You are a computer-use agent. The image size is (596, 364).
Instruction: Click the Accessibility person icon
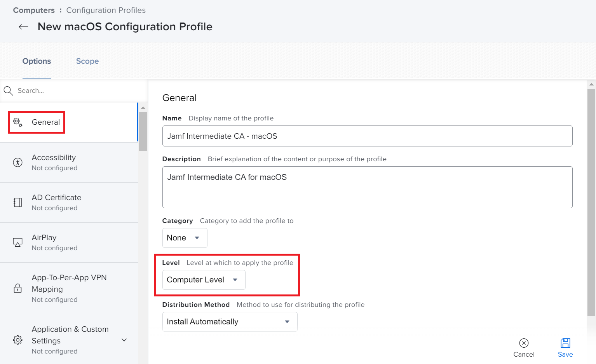tap(17, 162)
